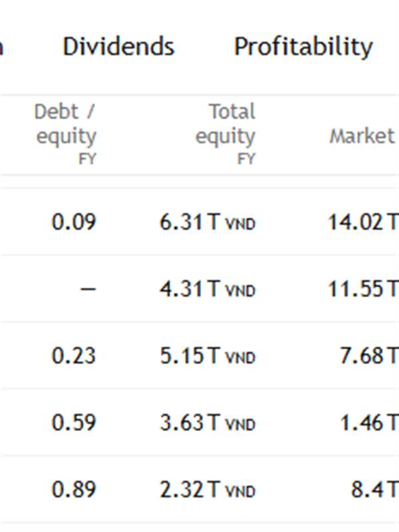The height and width of the screenshot is (532, 399).
Task: Click the 6.31 T VND total equity cell
Action: pos(207,222)
